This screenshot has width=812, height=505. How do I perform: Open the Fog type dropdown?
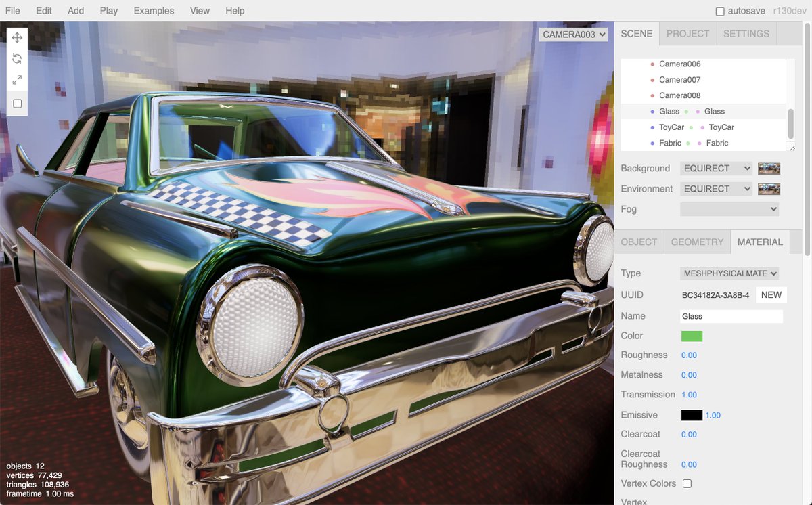[729, 209]
